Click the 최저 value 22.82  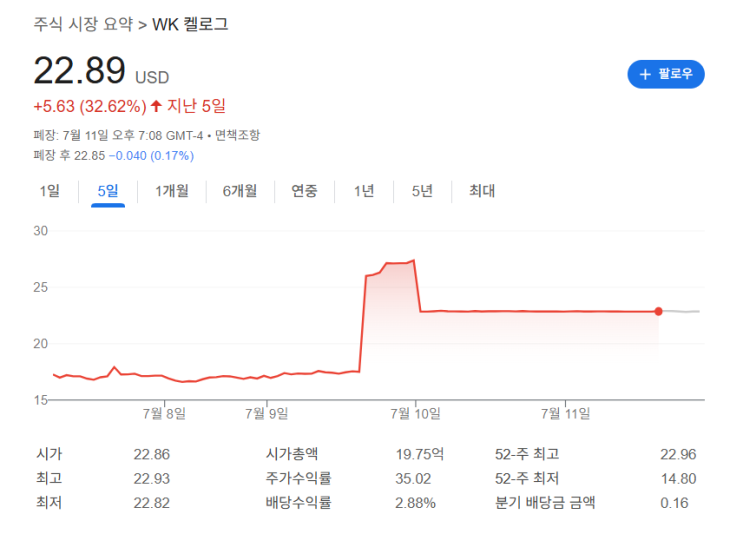(x=151, y=503)
